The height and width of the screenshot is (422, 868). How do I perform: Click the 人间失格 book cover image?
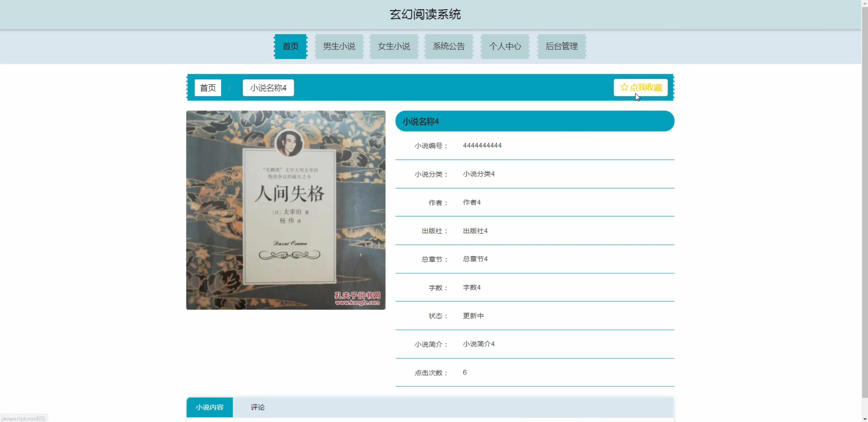click(x=285, y=210)
